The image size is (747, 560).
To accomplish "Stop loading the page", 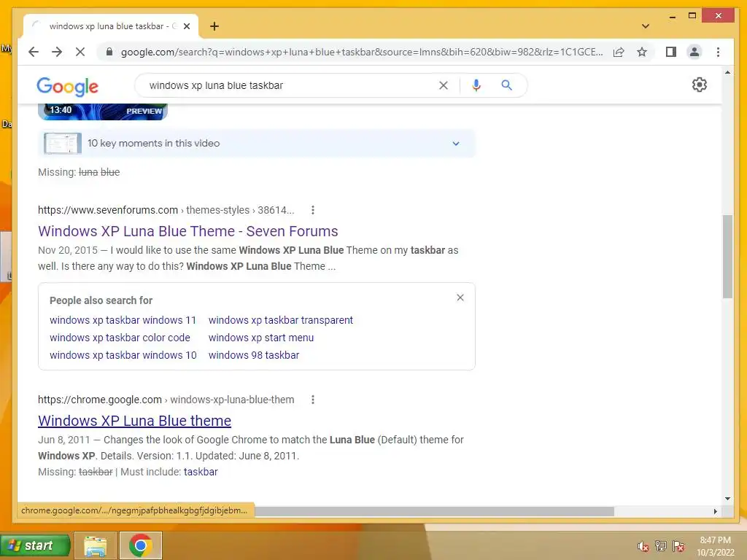I will [80, 52].
